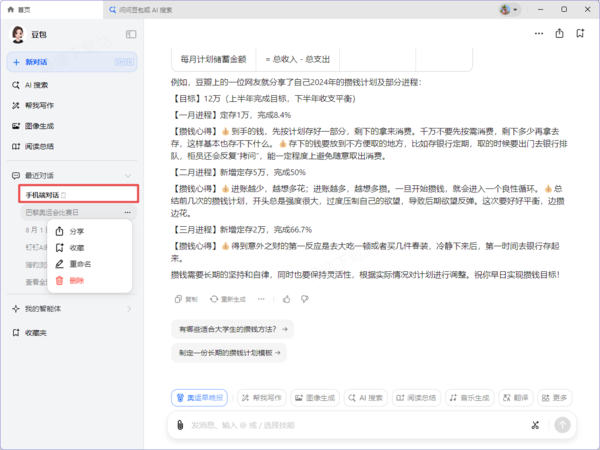Click the paperclip attachment icon
The height and width of the screenshot is (450, 600).
point(180,425)
